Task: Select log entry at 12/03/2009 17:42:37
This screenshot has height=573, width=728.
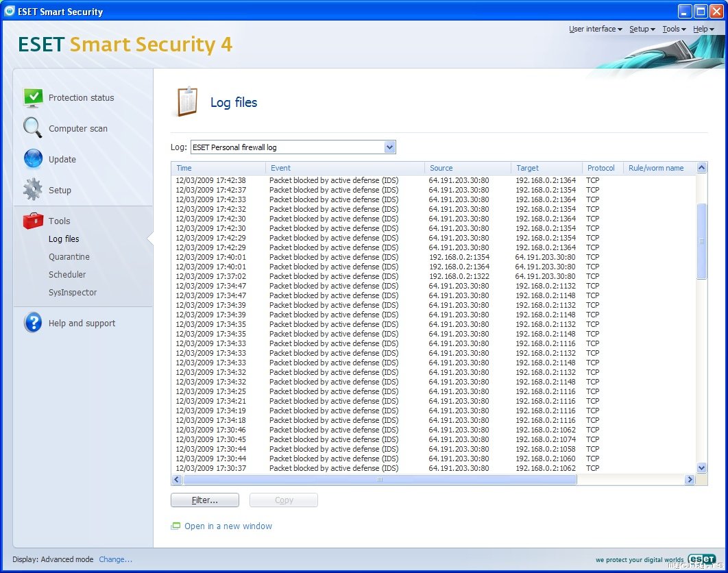Action: click(434, 190)
